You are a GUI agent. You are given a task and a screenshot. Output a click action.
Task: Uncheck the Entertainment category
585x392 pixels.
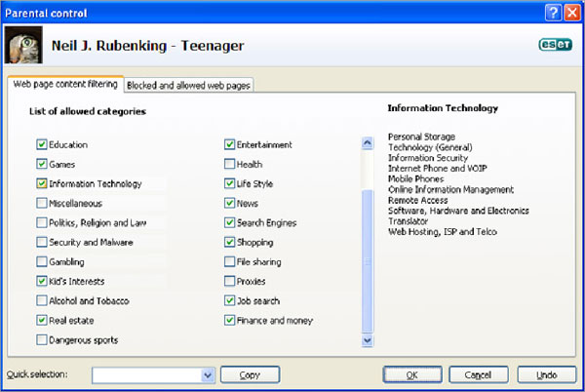(229, 144)
